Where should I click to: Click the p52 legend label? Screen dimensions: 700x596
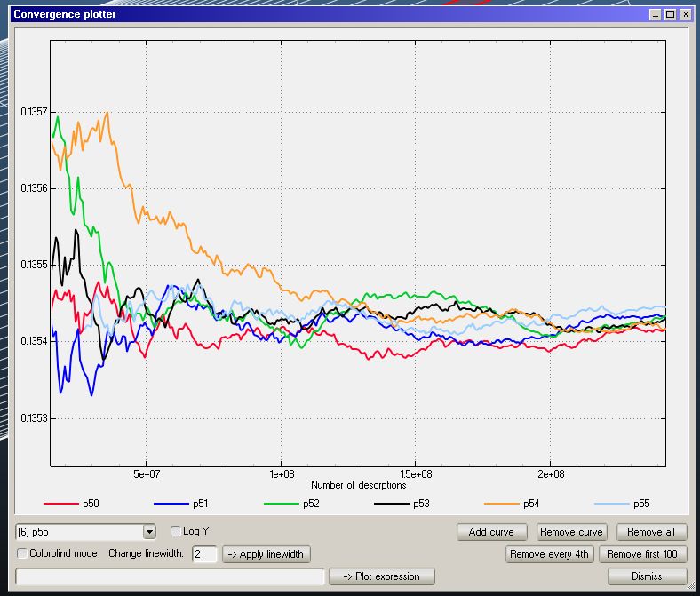click(x=311, y=504)
